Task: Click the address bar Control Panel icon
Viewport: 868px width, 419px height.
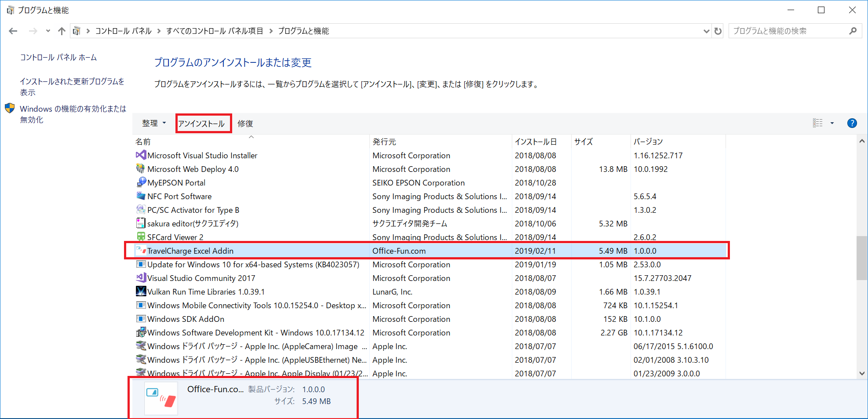Action: click(77, 31)
